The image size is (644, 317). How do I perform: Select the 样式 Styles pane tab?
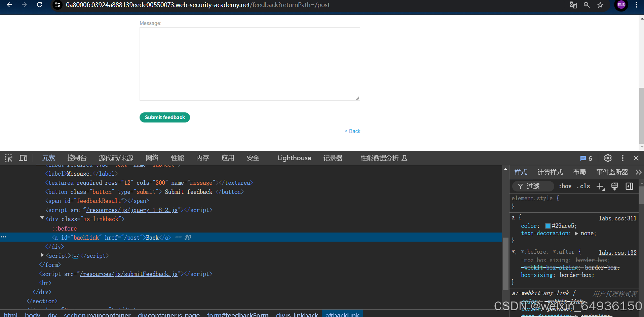pos(521,172)
